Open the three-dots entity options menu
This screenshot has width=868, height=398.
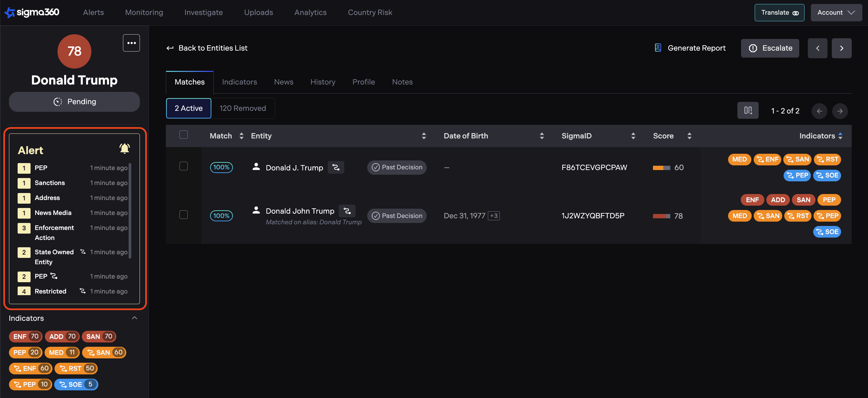click(131, 43)
